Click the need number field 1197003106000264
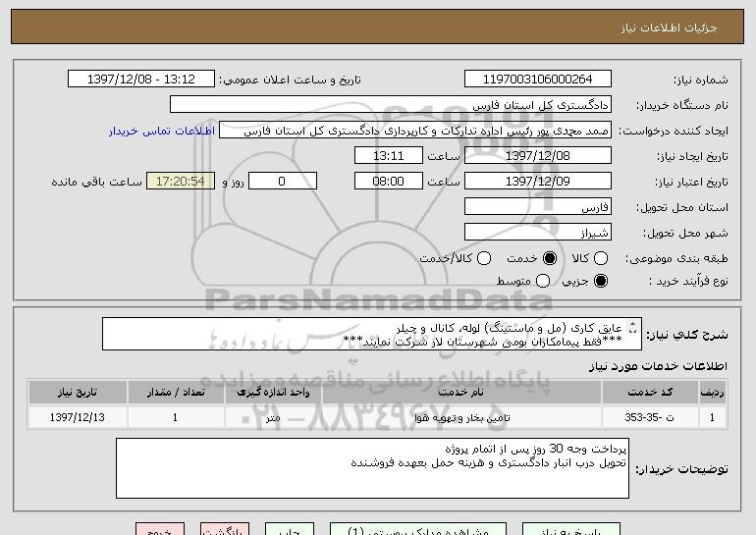 538,80
